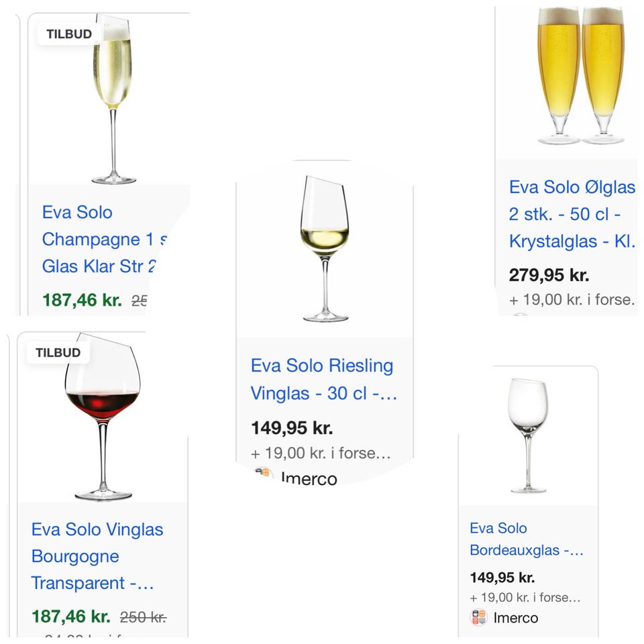
Task: Click the 149,95 kr. price under Riesling Vinglas
Action: click(x=292, y=427)
